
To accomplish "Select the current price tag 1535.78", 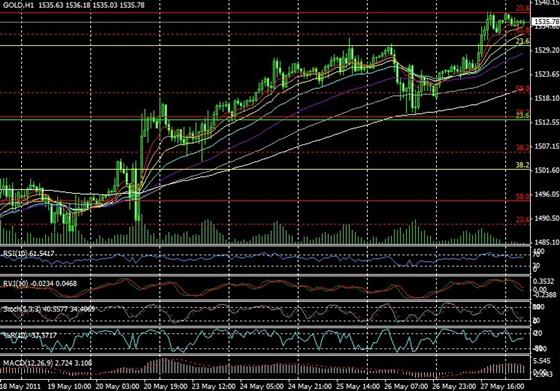I will pos(546,22).
